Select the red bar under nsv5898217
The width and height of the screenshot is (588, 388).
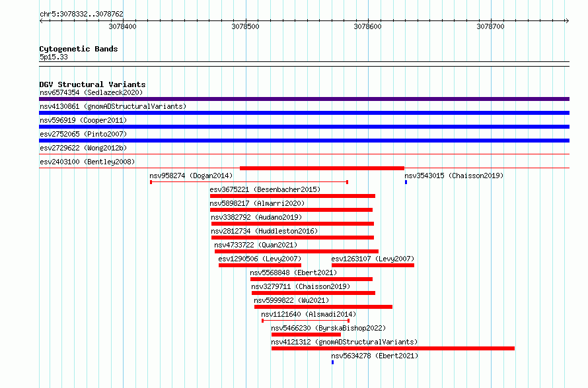click(291, 210)
